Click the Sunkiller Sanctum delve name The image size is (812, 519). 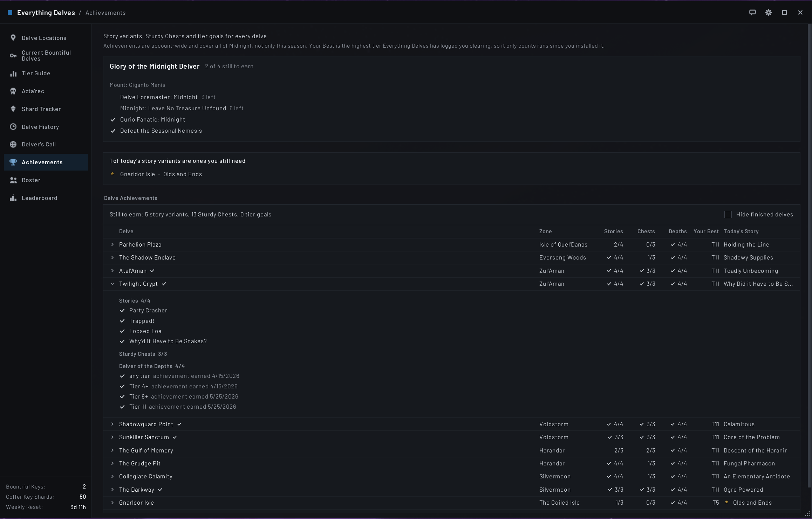[x=144, y=437]
